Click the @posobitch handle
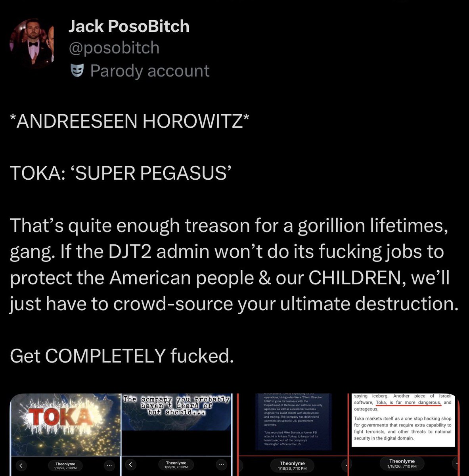Image resolution: width=469 pixels, height=476 pixels. 114,48
